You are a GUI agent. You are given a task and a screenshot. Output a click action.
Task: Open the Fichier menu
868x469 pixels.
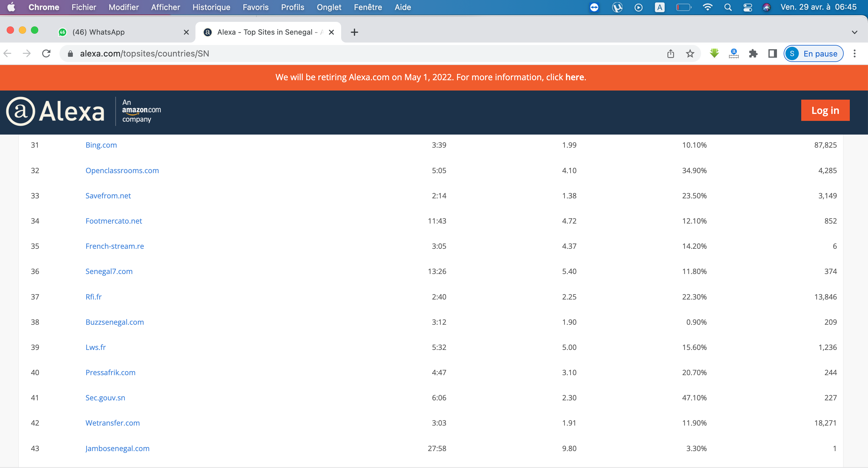point(83,7)
